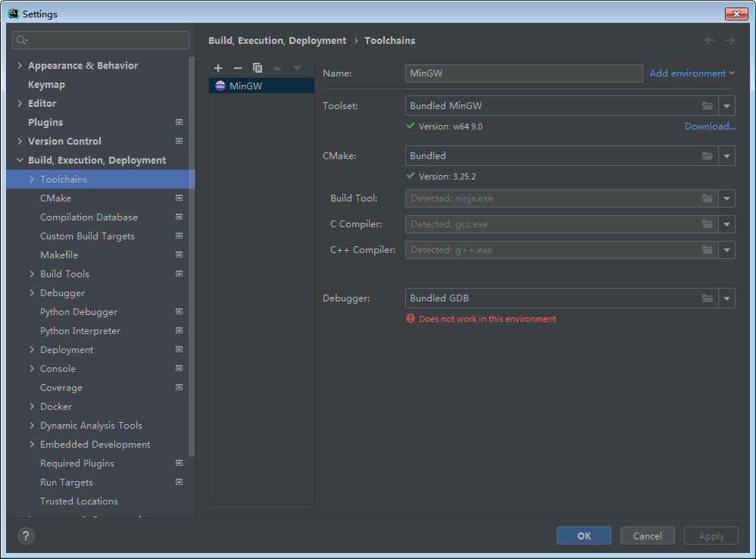Browse folder for Debugger path
756x559 pixels.
(x=708, y=298)
